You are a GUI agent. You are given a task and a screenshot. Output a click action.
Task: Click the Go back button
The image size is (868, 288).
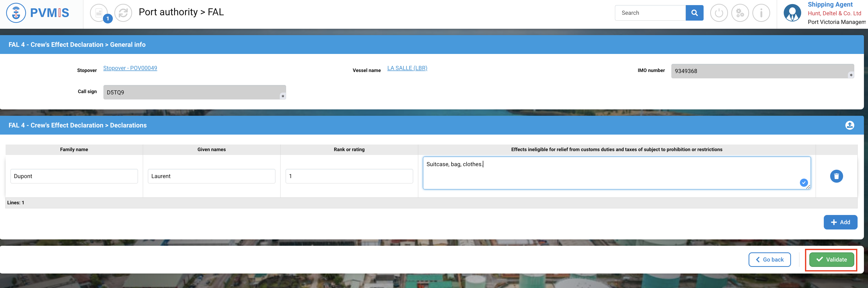(770, 259)
